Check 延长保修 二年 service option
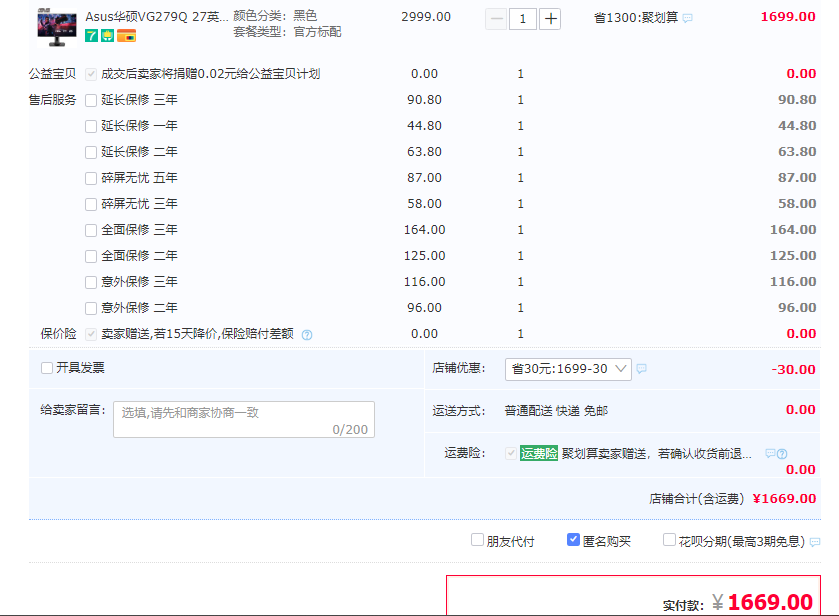Image resolution: width=839 pixels, height=616 pixels. click(91, 153)
